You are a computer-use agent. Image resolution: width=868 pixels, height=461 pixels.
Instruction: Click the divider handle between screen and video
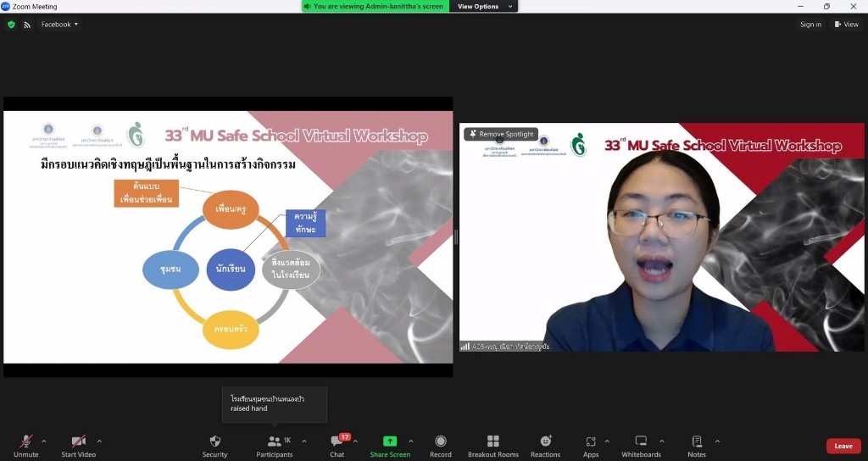(x=456, y=237)
